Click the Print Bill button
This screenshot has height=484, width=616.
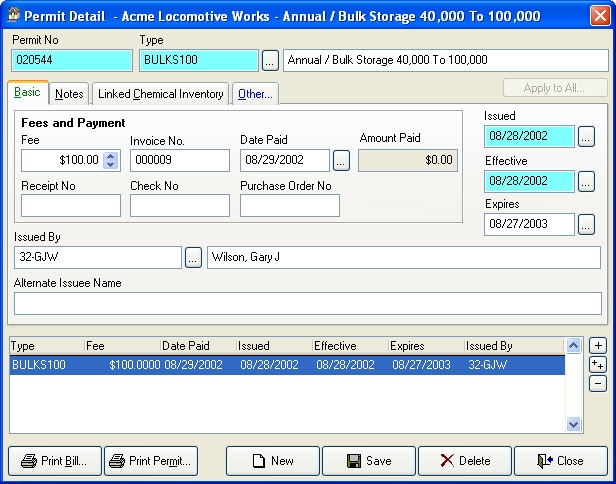click(55, 461)
